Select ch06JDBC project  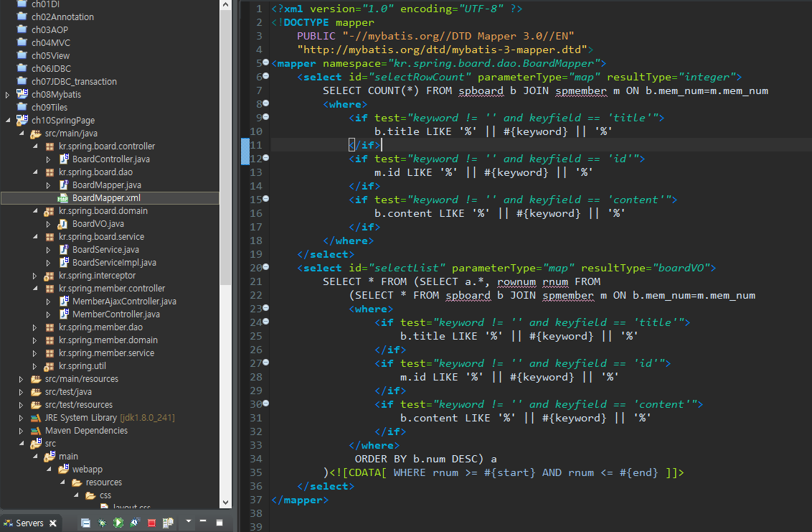[51, 69]
